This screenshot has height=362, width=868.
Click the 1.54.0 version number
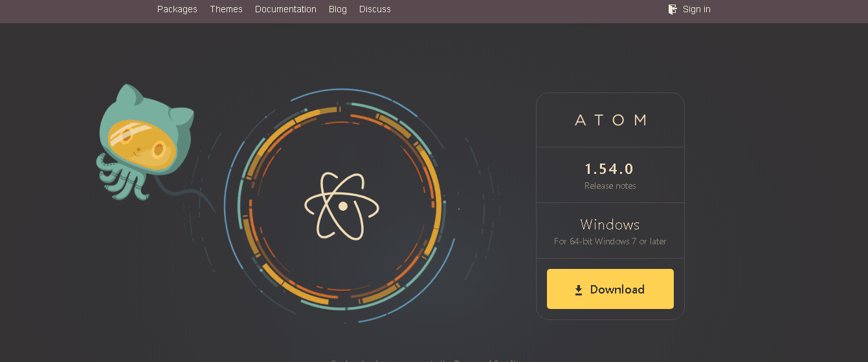click(x=609, y=169)
